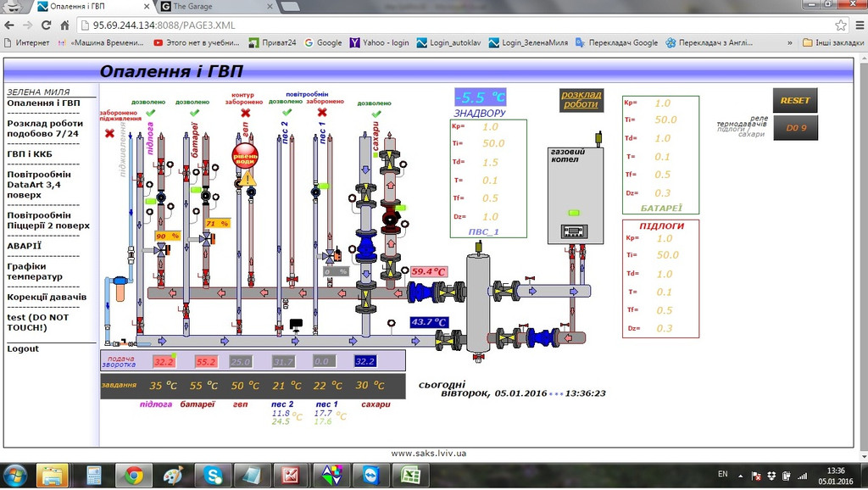The image size is (868, 490).
Task: Click the БАТАРЕЇ Ti value 50.0
Action: pyautogui.click(x=665, y=120)
